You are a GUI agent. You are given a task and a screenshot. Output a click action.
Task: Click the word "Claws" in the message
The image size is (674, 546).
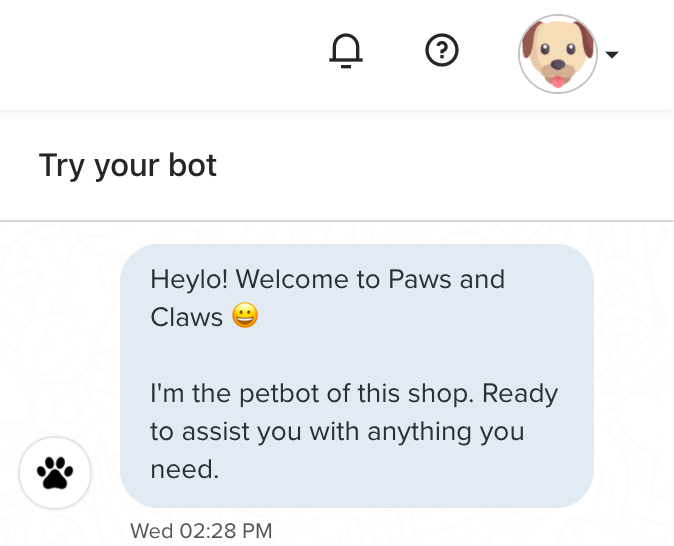tap(187, 317)
